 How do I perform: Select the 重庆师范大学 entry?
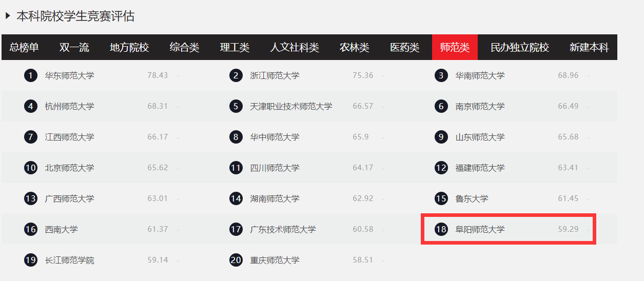pos(275,260)
